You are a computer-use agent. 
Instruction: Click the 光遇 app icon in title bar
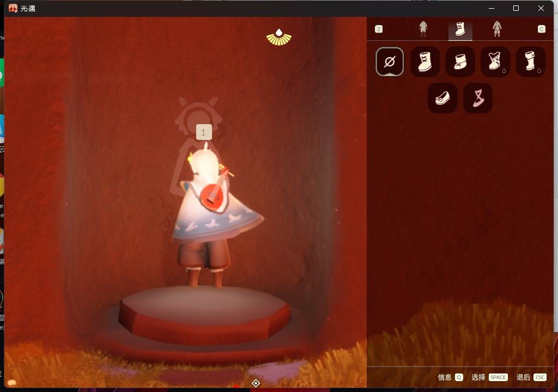tap(13, 8)
